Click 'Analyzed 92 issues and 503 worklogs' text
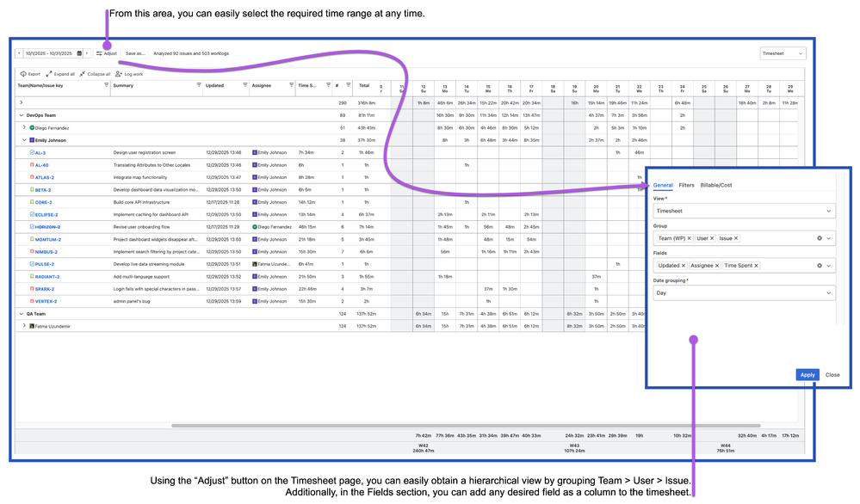 pos(191,53)
